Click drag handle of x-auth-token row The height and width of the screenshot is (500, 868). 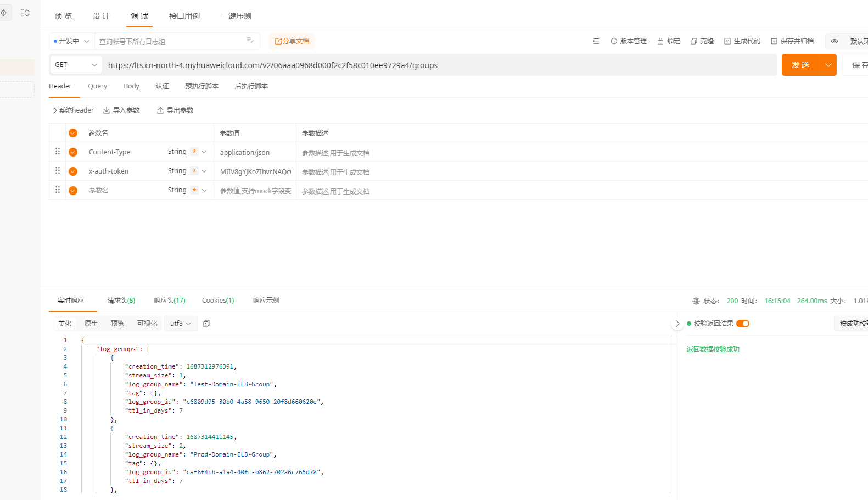[58, 170]
